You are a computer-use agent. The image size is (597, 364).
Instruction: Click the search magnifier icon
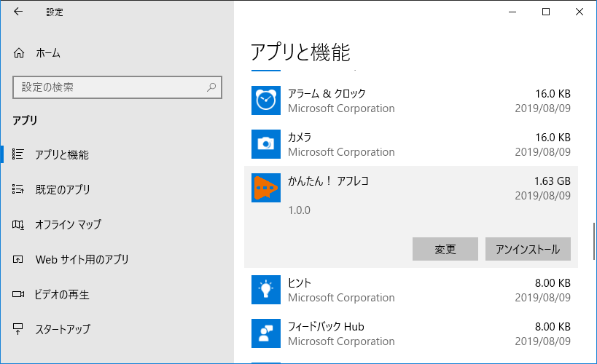click(x=211, y=87)
